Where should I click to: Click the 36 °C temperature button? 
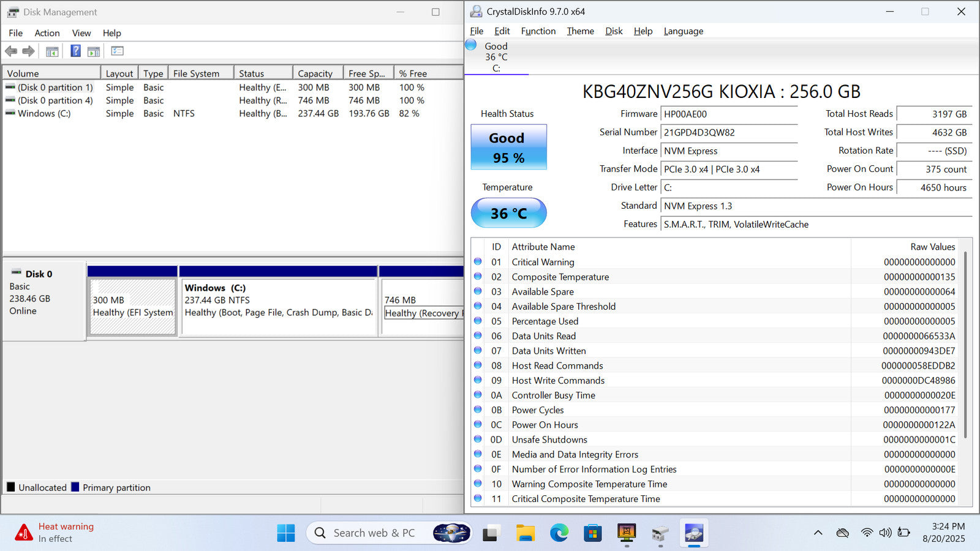tap(508, 213)
